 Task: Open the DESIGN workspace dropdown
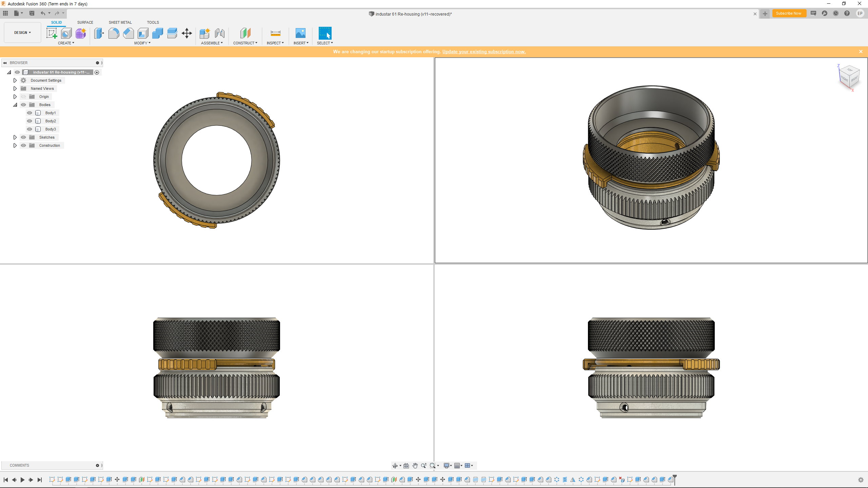pyautogui.click(x=22, y=33)
